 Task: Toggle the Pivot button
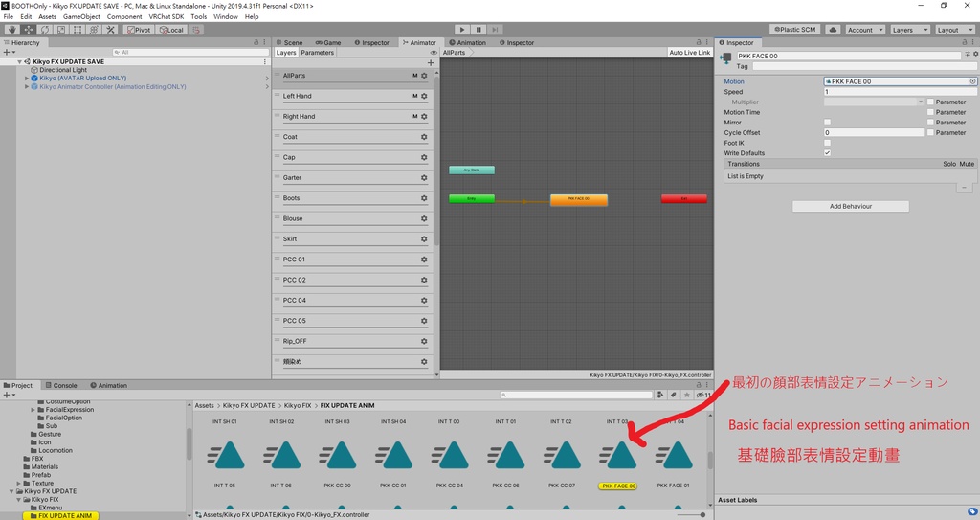click(x=139, y=30)
